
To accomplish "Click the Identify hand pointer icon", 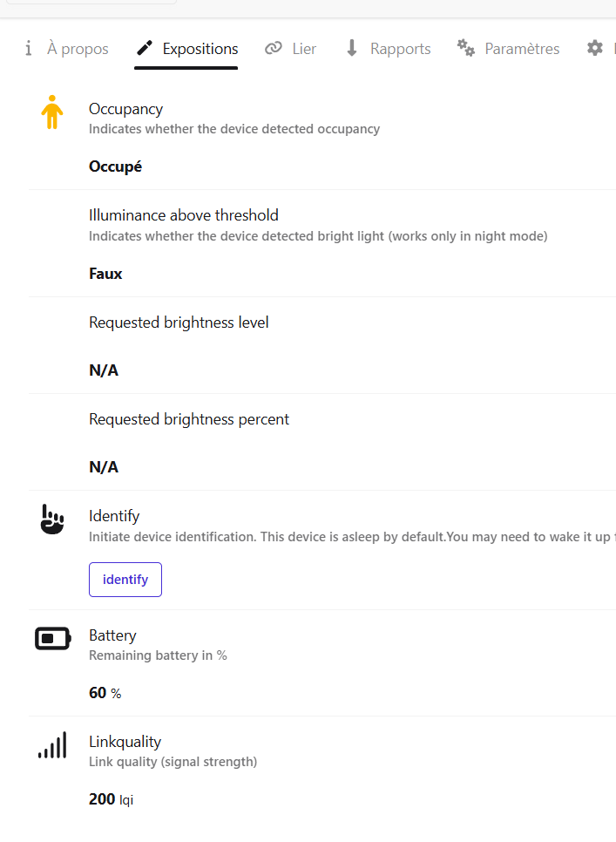I will pyautogui.click(x=52, y=519).
